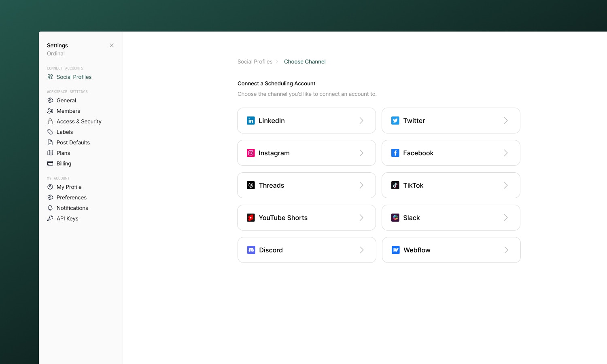Open the Members settings section
This screenshot has width=607, height=364.
point(68,111)
